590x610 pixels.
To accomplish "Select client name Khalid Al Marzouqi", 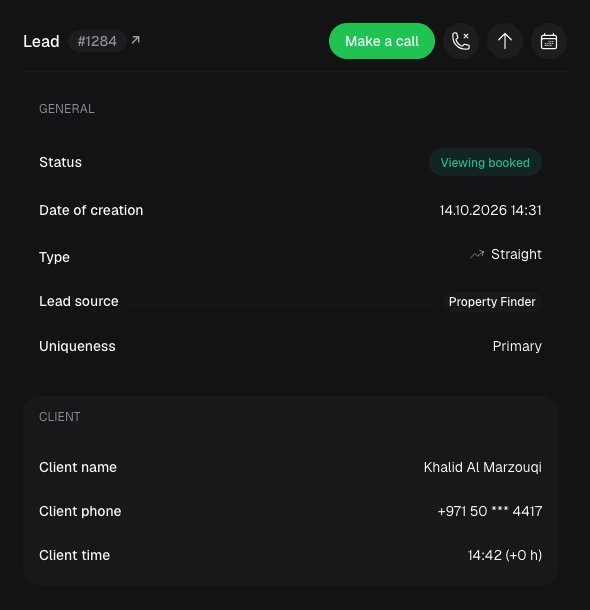I will click(483, 467).
